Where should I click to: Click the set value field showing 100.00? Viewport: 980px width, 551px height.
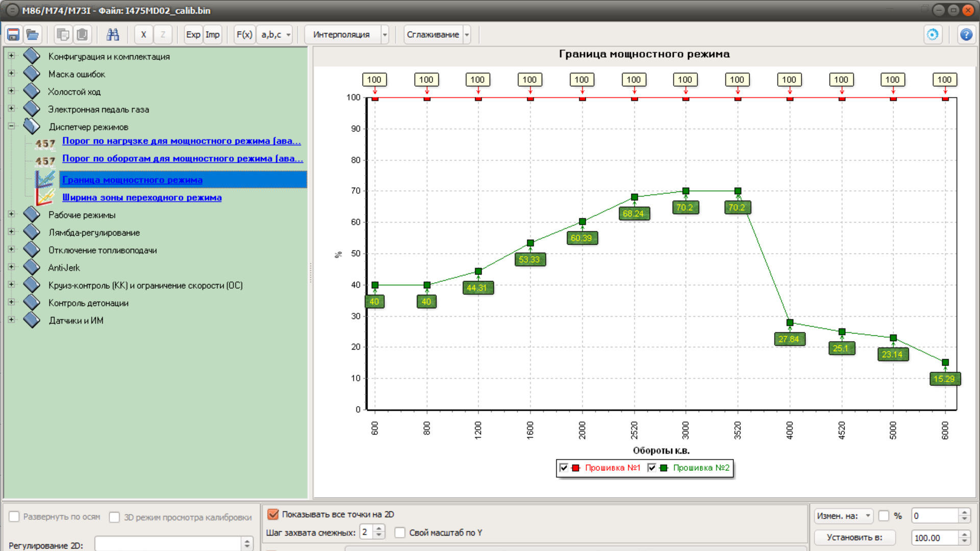click(x=935, y=538)
